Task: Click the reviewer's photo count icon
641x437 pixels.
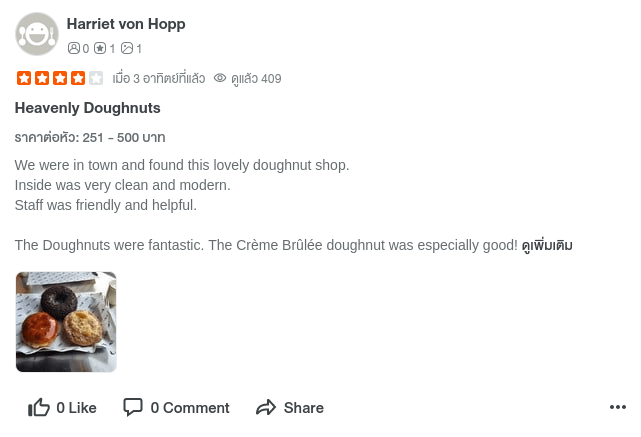Action: pyautogui.click(x=127, y=48)
